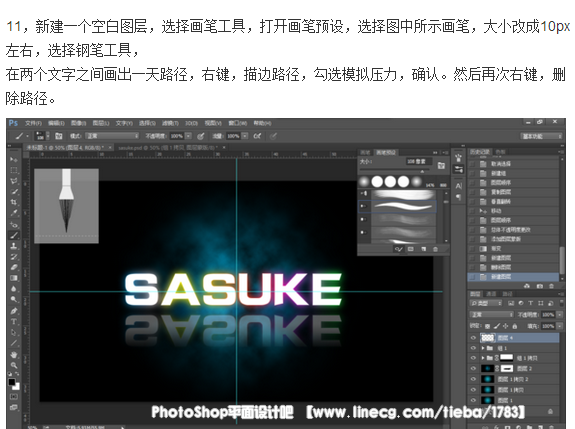Select the Lasso tool
The width and height of the screenshot is (575, 429).
point(14,181)
